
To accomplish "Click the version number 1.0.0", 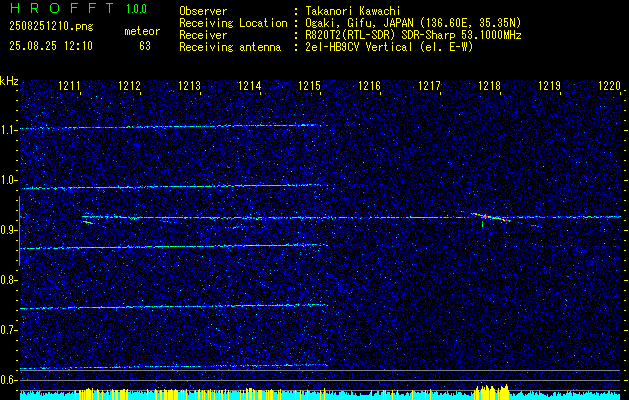I will (136, 9).
